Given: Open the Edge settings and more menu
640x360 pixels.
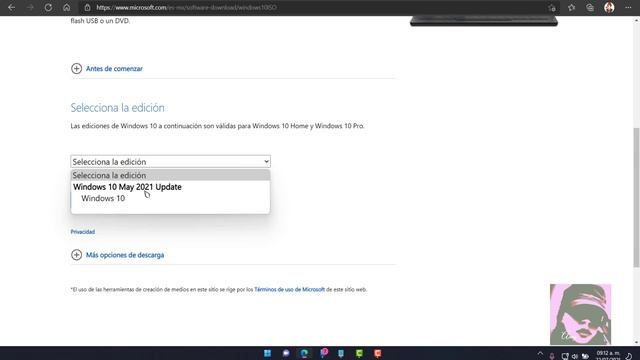Looking at the screenshot, I should tap(628, 7).
